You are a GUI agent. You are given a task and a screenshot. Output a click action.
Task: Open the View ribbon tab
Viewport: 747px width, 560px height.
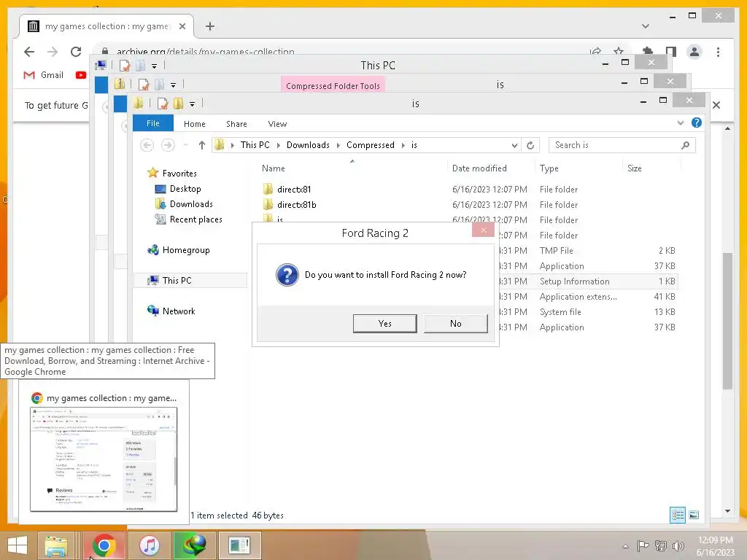coord(277,124)
